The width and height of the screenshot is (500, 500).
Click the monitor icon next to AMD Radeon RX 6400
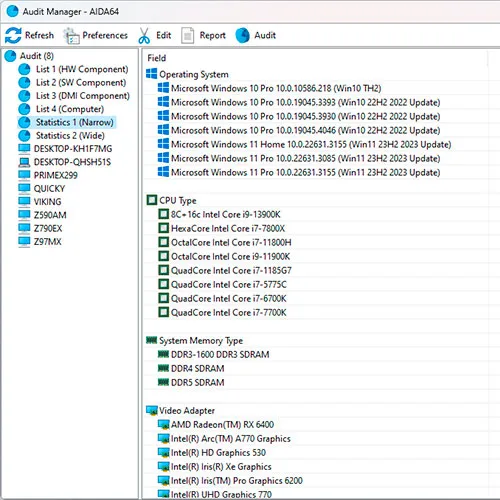point(164,425)
